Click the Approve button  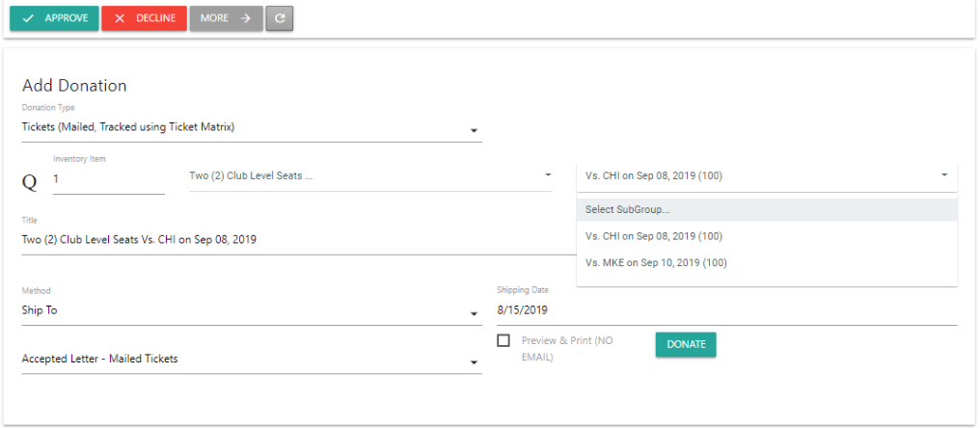tap(54, 18)
